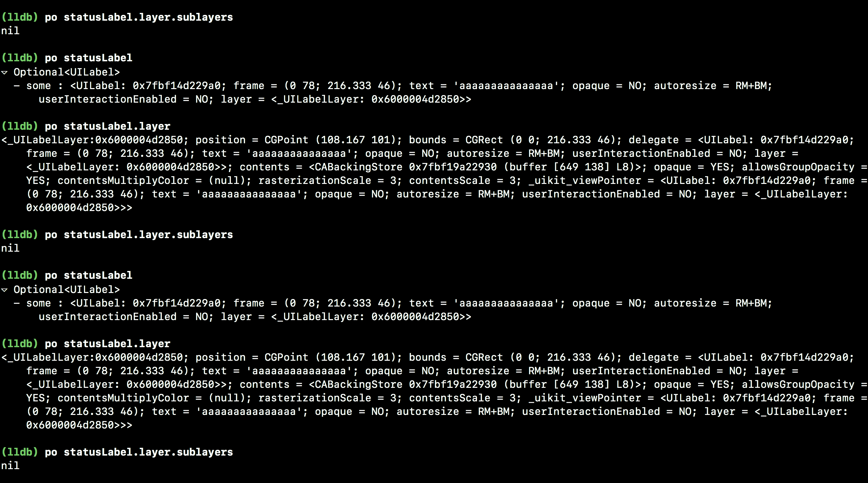This screenshot has width=868, height=483.
Task: Click the first 0x6000004d2850>>> closing line
Action: (x=79, y=208)
